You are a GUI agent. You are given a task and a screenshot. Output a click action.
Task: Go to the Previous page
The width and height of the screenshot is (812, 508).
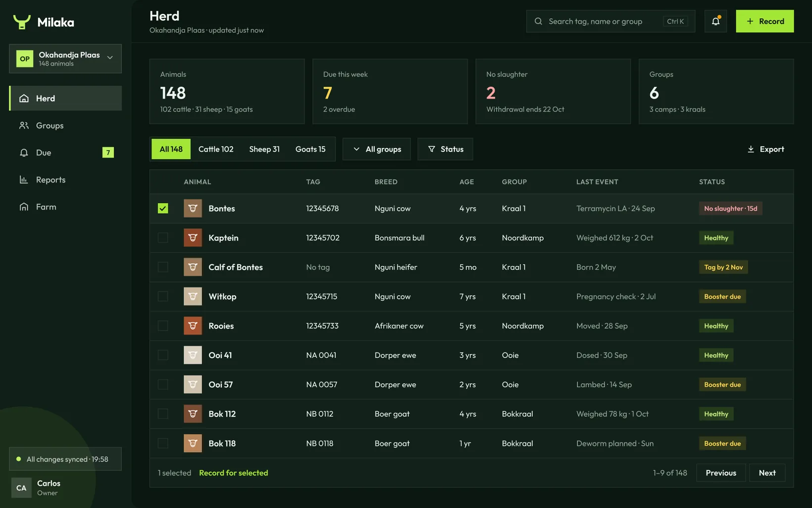coord(721,473)
